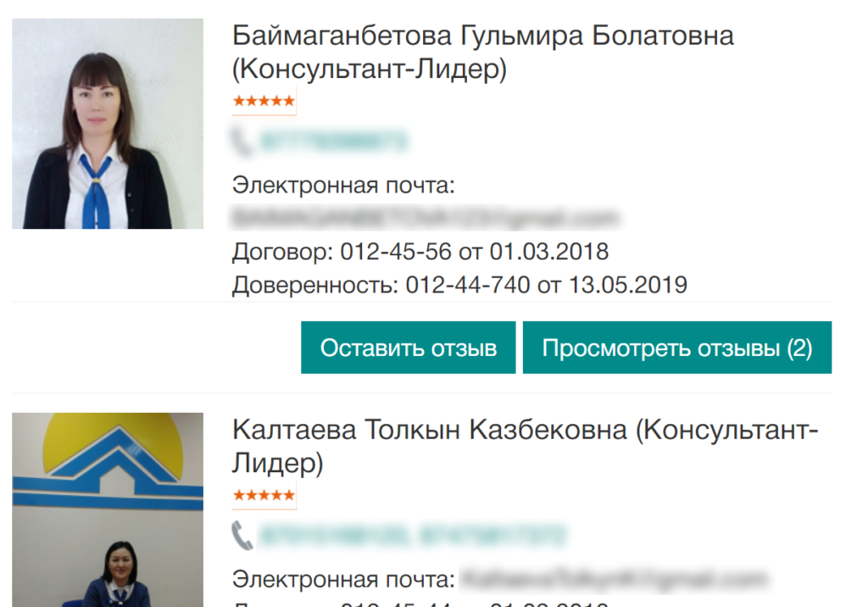Open Просмотреть отзывы (2) reviews
Viewport: 868px width, 607px height.
[x=677, y=348]
